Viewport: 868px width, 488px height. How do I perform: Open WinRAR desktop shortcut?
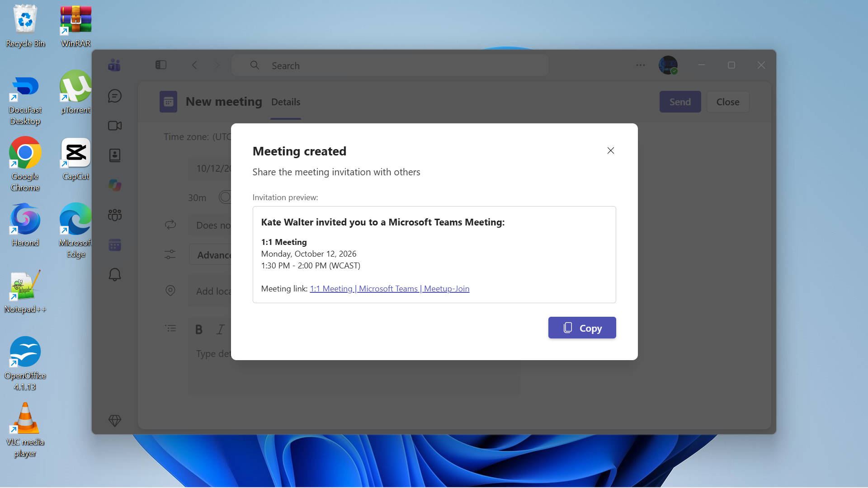pos(76,26)
